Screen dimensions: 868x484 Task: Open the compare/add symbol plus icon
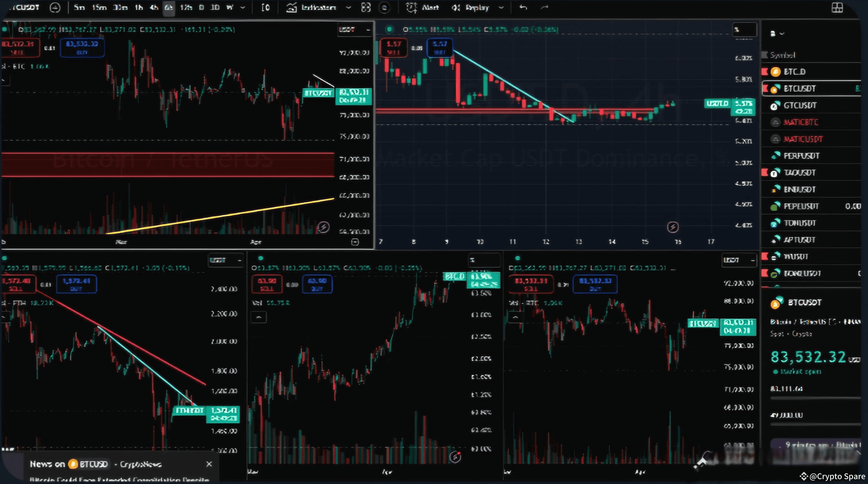point(55,7)
